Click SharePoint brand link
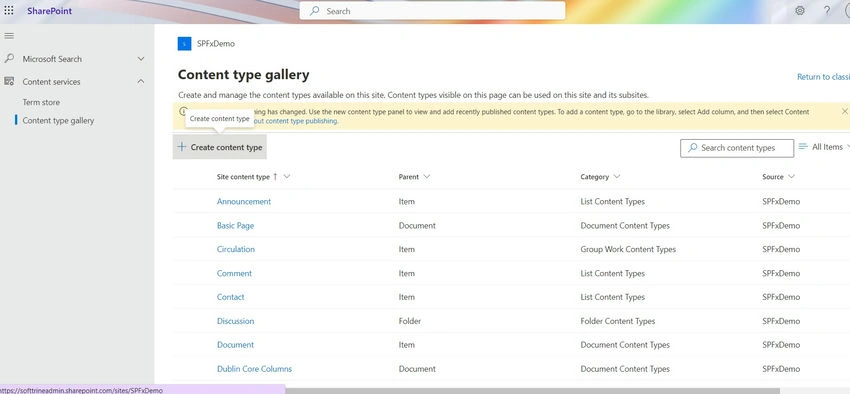This screenshot has height=394, width=850. 49,11
